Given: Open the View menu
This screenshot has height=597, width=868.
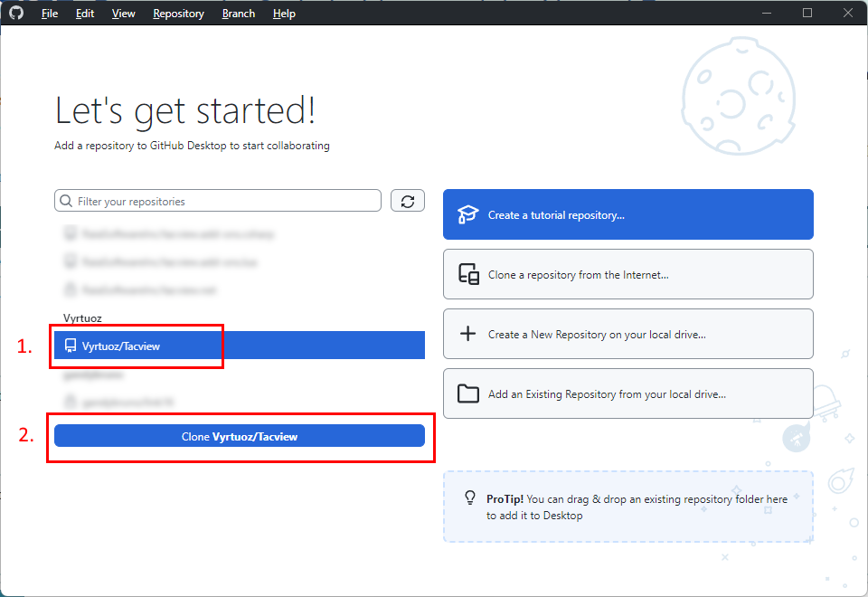Looking at the screenshot, I should [x=123, y=14].
